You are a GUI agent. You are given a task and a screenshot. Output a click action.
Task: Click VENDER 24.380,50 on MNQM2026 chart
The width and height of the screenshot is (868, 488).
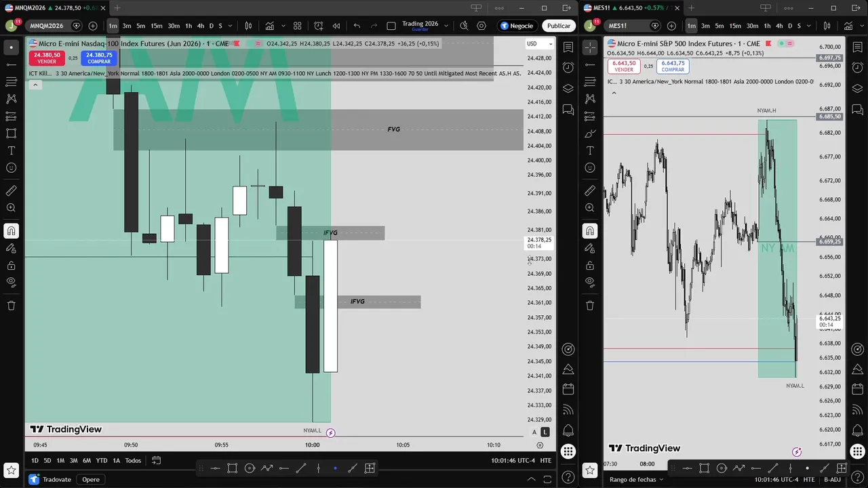pos(47,58)
